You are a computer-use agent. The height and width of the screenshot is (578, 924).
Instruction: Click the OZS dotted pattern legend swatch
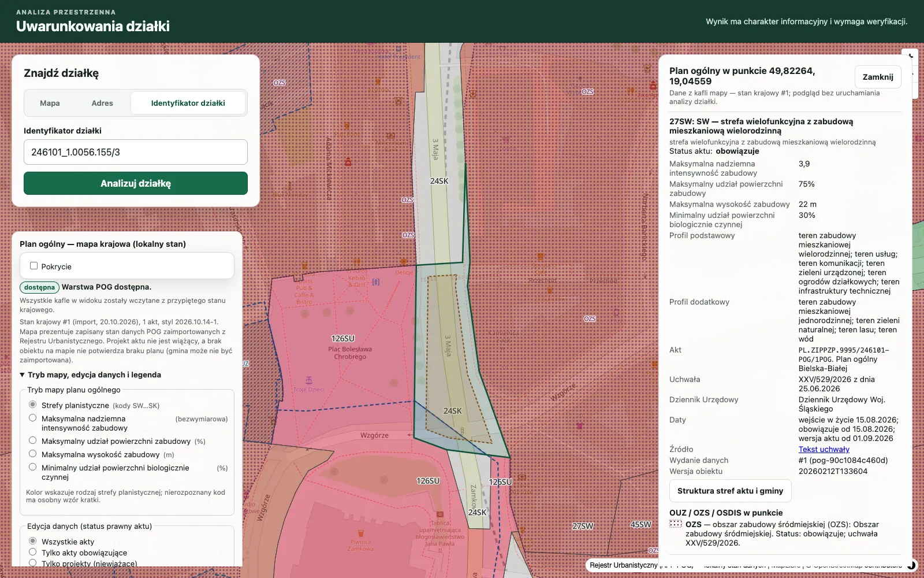pos(676,524)
